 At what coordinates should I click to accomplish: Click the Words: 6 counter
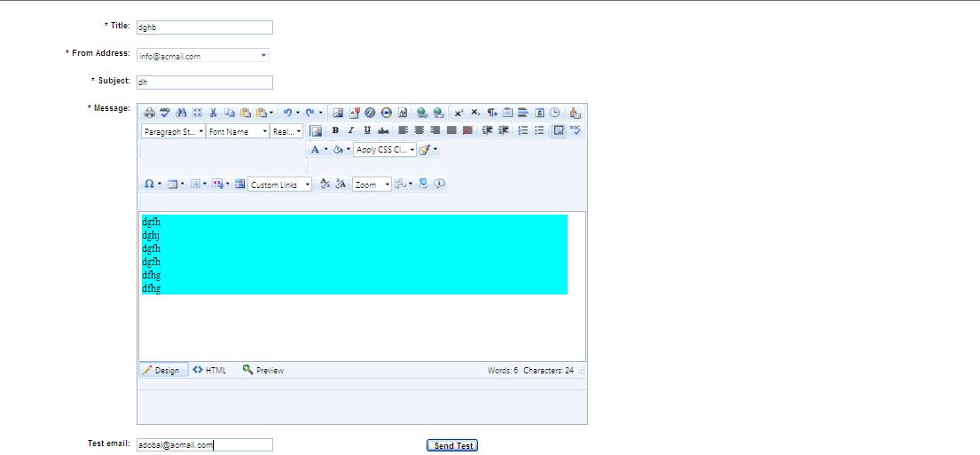[x=503, y=370]
